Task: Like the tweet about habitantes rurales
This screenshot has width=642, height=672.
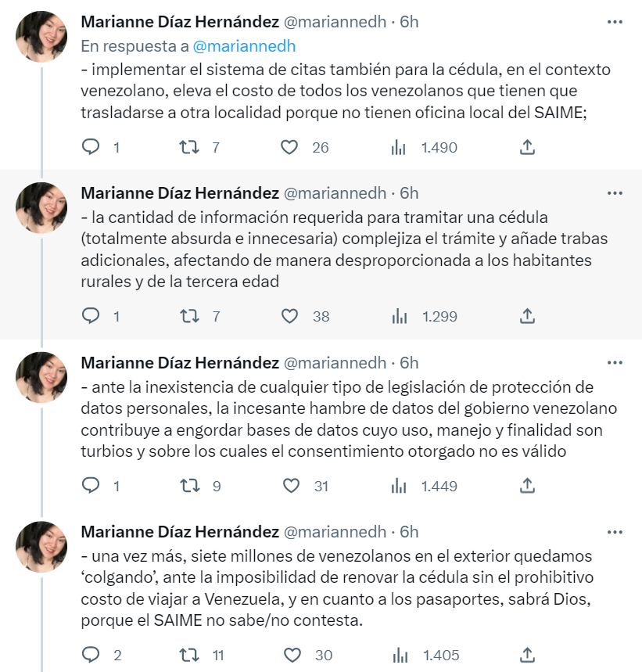Action: click(x=289, y=316)
